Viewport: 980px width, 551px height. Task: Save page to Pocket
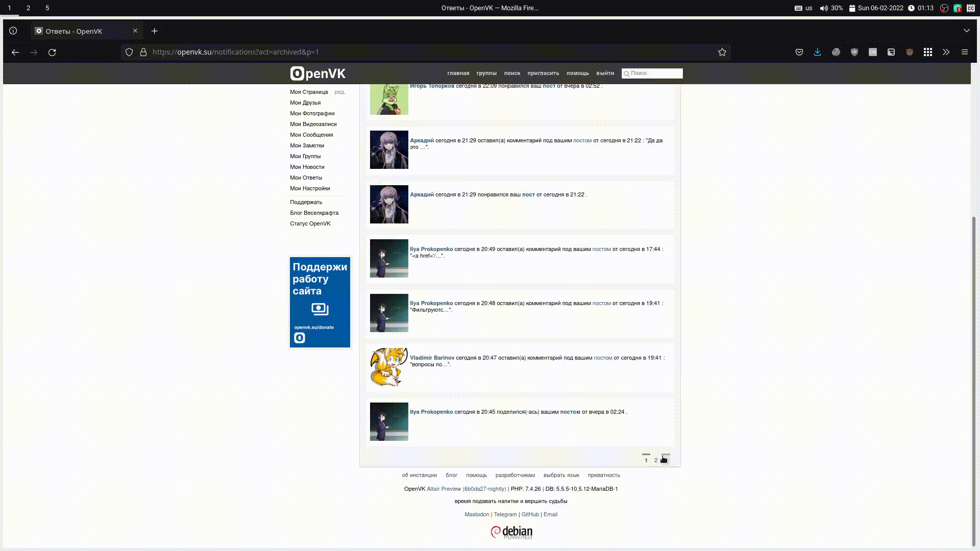click(x=799, y=52)
